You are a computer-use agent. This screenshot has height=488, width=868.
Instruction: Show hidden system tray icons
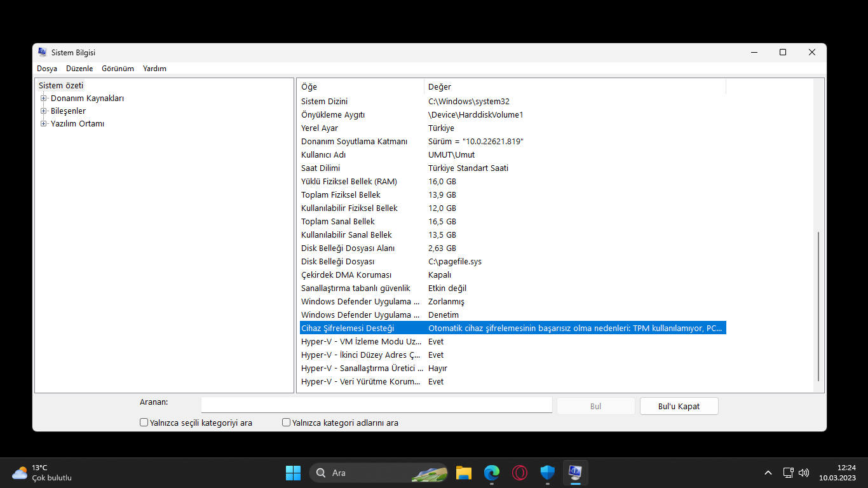coord(768,473)
